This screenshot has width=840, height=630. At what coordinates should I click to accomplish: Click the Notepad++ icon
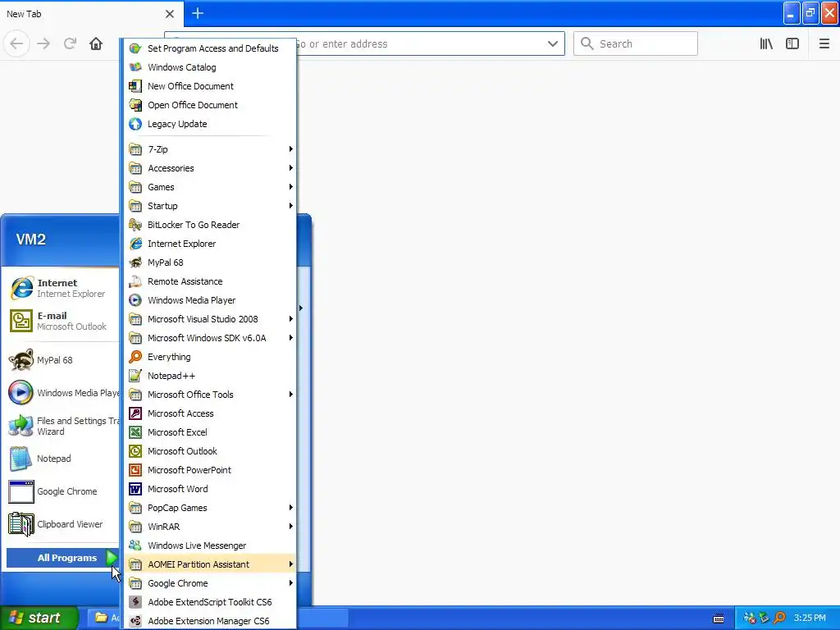coord(135,376)
